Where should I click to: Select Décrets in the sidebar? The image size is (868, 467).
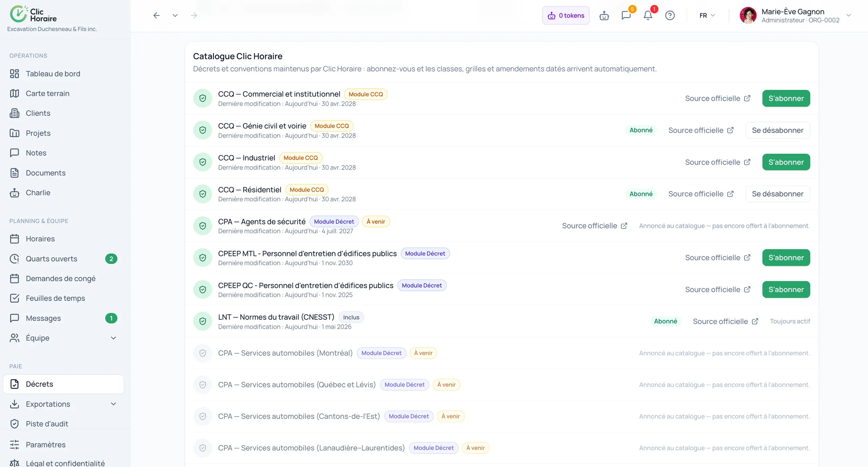[x=63, y=384]
